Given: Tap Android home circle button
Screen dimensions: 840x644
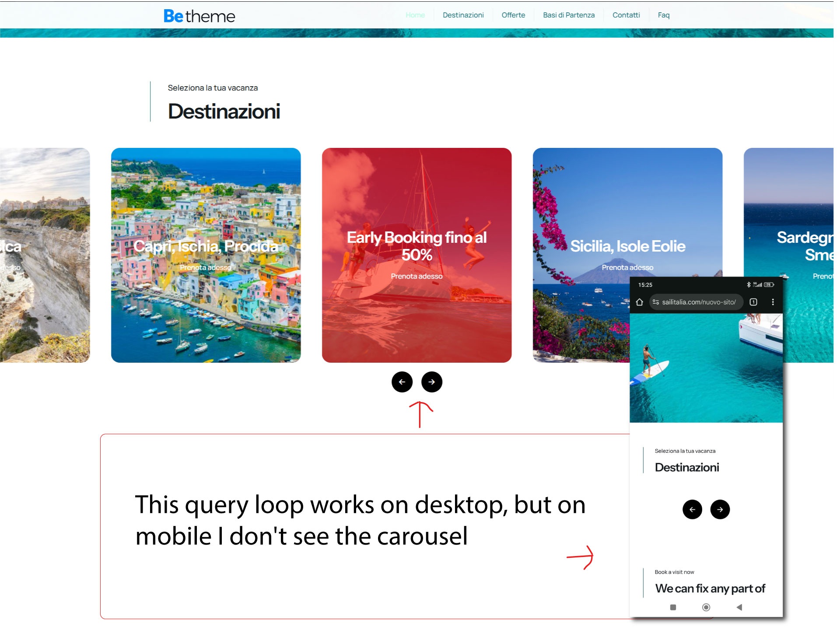Looking at the screenshot, I should (x=706, y=607).
